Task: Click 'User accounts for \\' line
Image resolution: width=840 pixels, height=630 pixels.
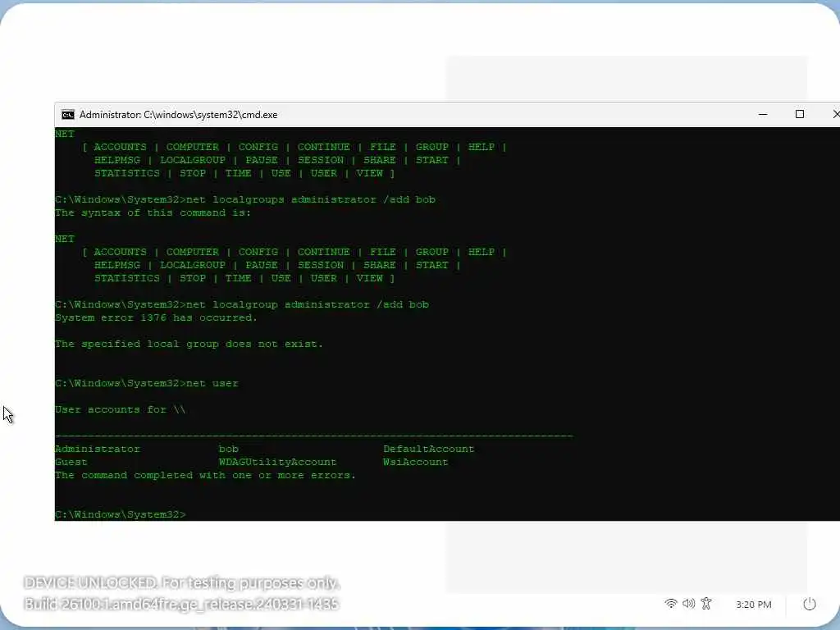Action: coord(120,410)
